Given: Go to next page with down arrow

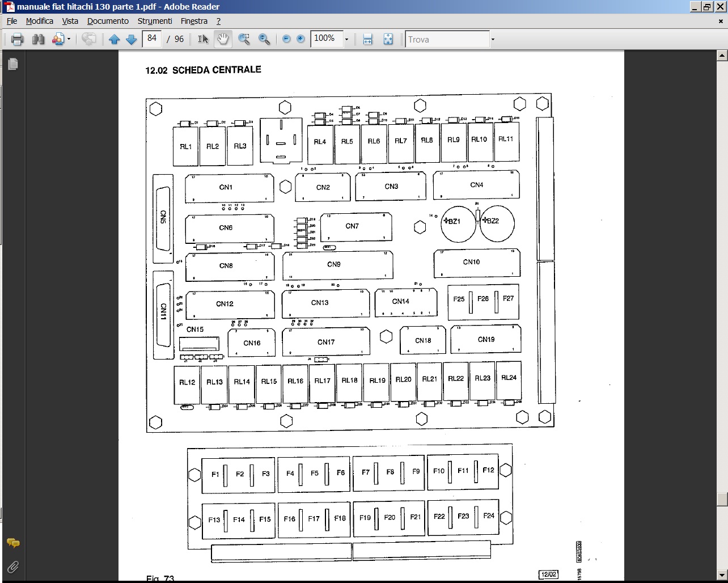Looking at the screenshot, I should [x=131, y=39].
